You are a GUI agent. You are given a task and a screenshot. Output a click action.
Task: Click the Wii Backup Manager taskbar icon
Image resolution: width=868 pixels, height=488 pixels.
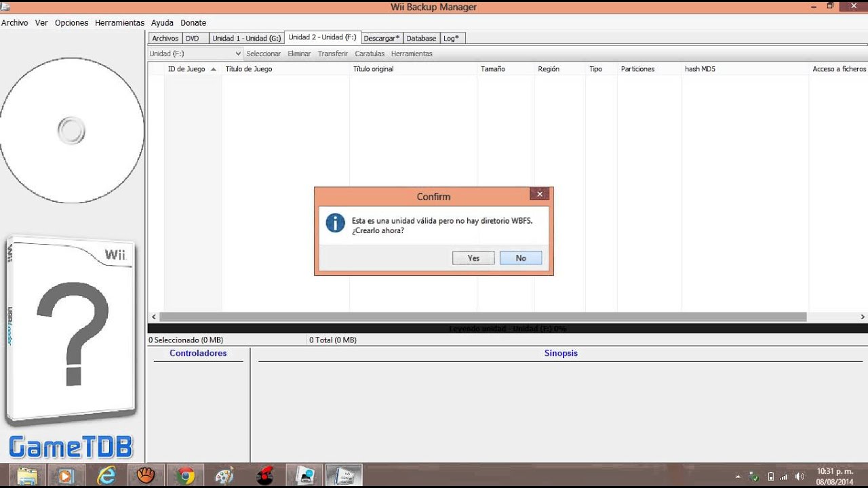[x=344, y=476]
